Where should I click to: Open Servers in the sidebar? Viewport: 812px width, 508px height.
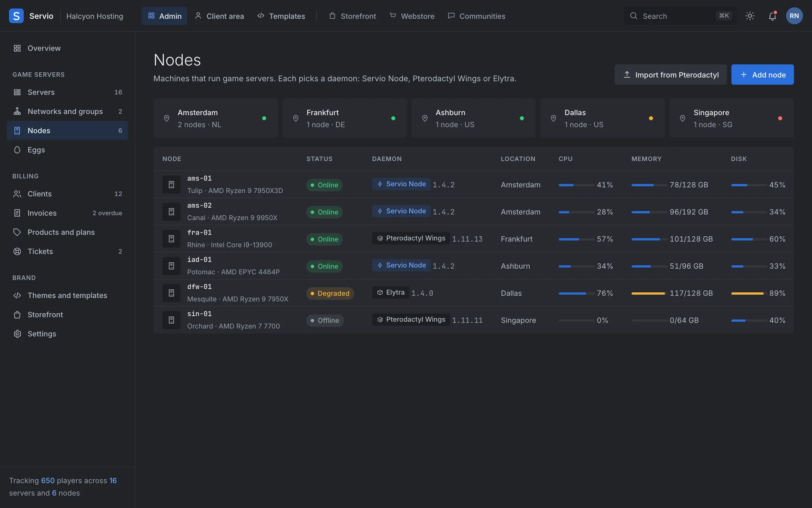(67, 92)
